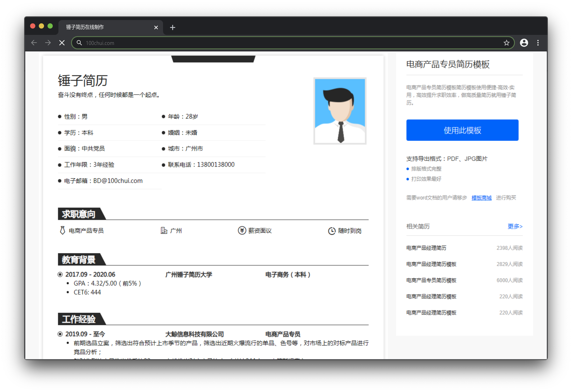This screenshot has width=572, height=392.
Task: Click the browser forward arrow
Action: click(x=48, y=43)
